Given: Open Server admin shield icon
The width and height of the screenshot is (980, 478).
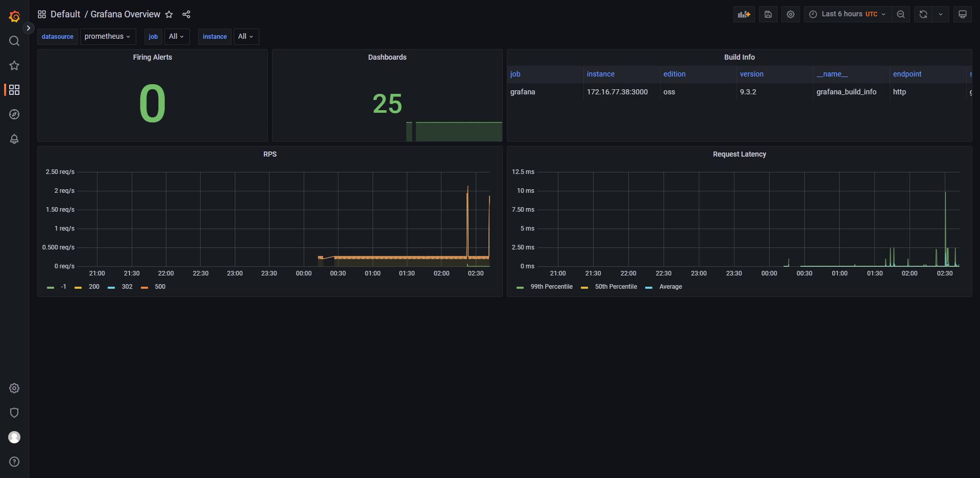Looking at the screenshot, I should (14, 413).
